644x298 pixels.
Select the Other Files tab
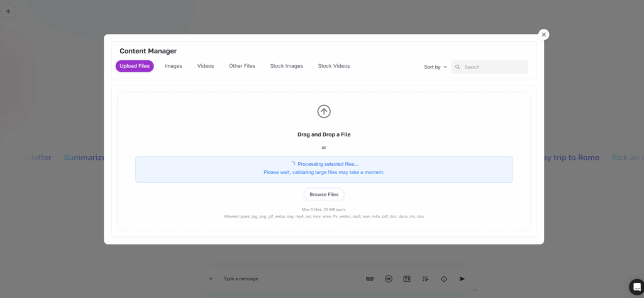[x=241, y=66]
